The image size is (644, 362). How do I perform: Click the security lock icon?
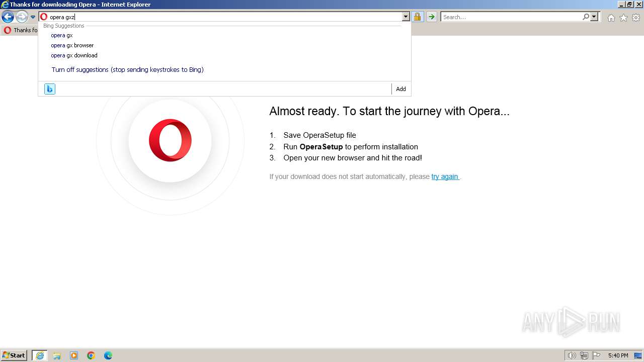pyautogui.click(x=417, y=17)
